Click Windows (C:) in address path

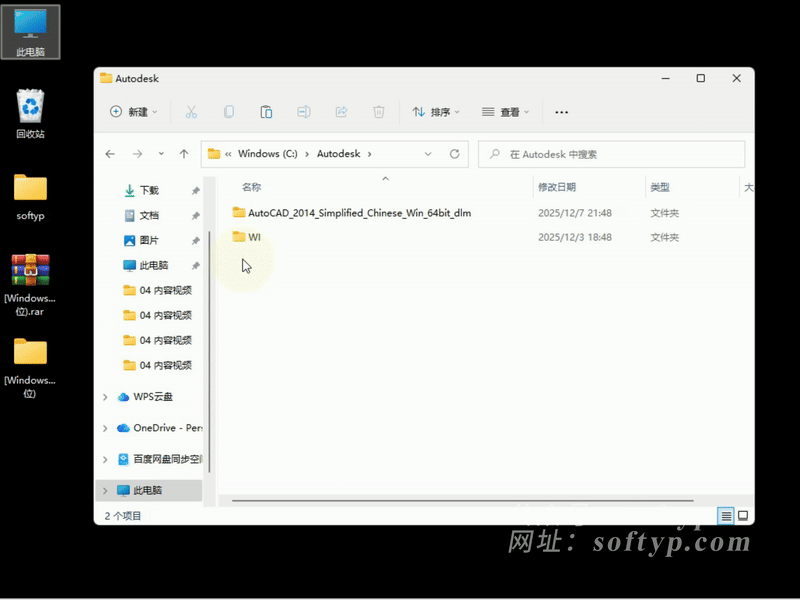coord(268,154)
